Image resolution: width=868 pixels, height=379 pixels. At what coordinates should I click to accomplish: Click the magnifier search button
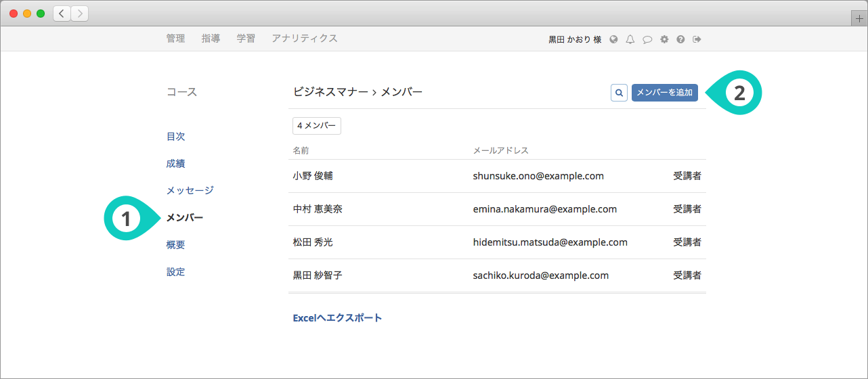point(618,93)
